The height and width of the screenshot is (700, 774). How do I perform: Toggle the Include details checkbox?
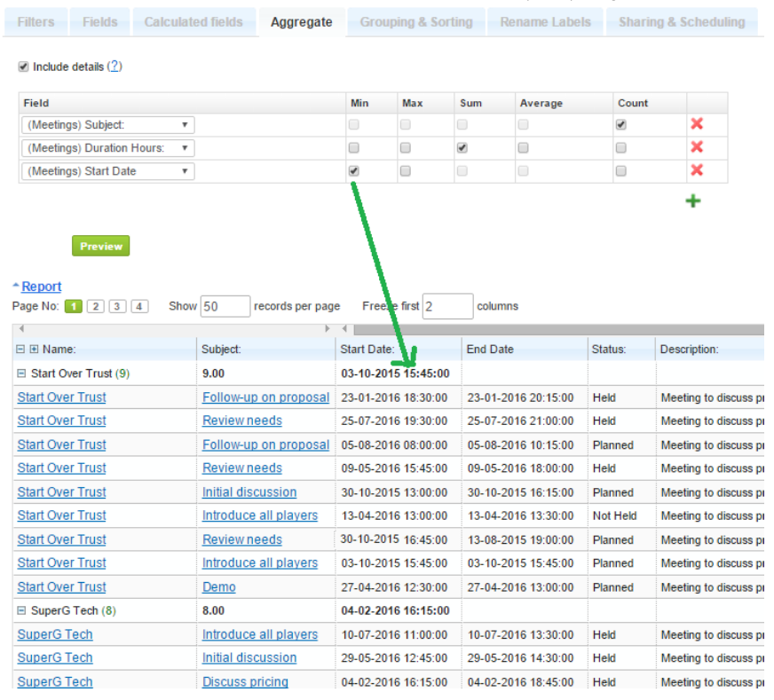click(24, 67)
